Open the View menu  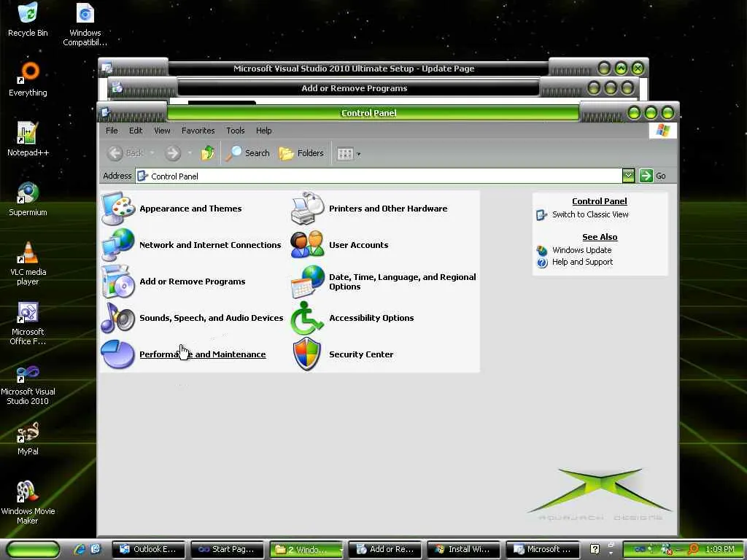pos(162,131)
